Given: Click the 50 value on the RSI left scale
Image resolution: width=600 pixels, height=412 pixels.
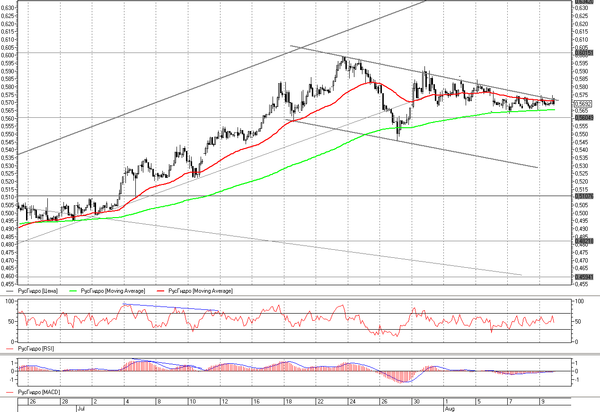Looking at the screenshot, I should pos(11,322).
